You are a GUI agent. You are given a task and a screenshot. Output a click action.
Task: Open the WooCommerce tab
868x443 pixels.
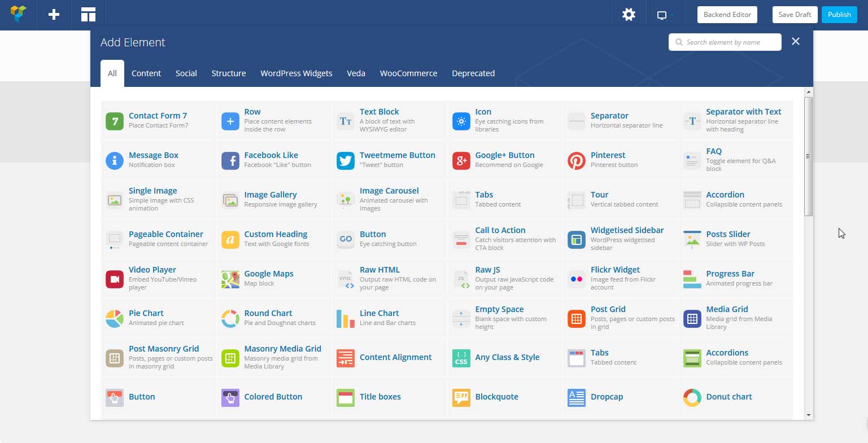click(x=408, y=73)
